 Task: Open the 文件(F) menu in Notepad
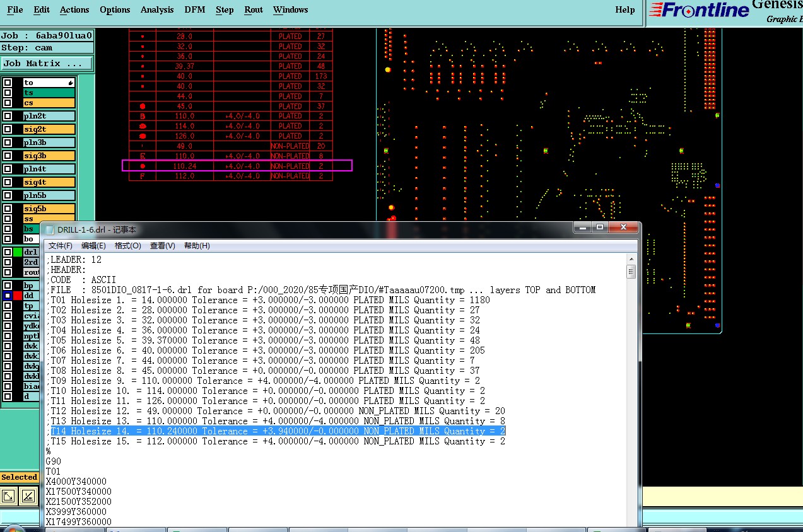coord(61,246)
